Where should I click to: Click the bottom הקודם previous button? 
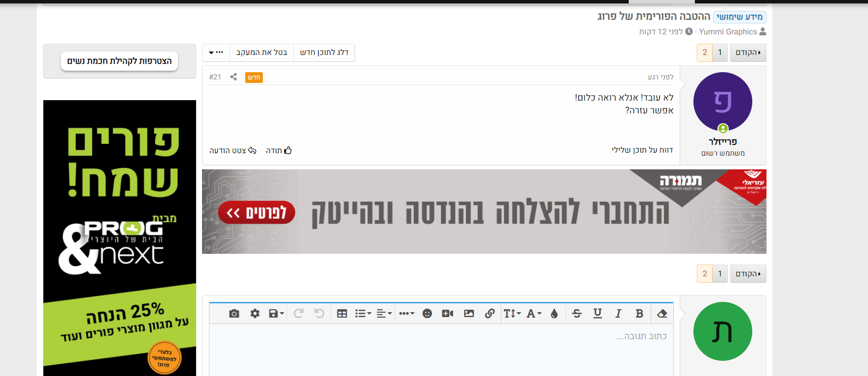[748, 274]
